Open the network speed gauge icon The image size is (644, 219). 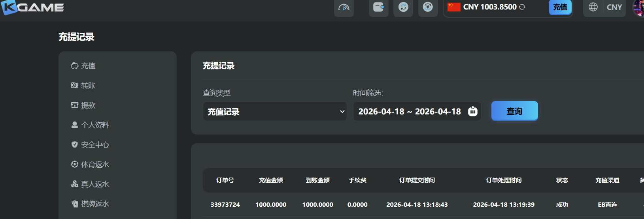[344, 7]
